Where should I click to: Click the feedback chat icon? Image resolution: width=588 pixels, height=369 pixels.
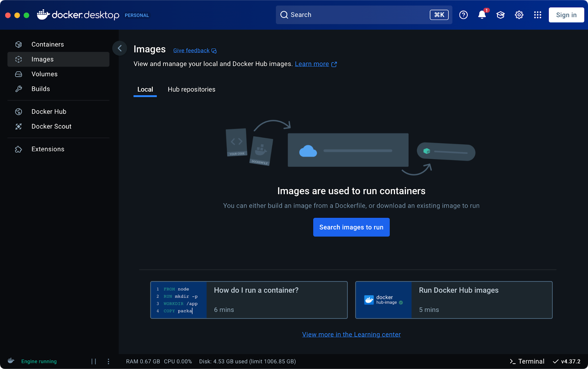click(214, 51)
